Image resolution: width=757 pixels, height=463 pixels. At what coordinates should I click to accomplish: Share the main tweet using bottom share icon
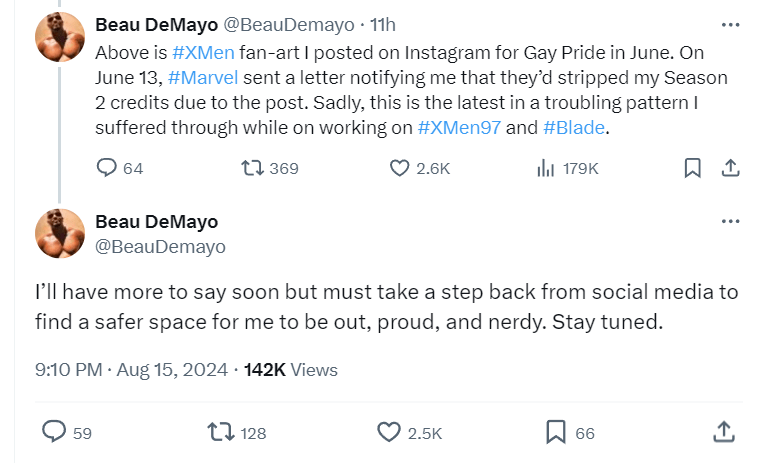click(x=722, y=432)
